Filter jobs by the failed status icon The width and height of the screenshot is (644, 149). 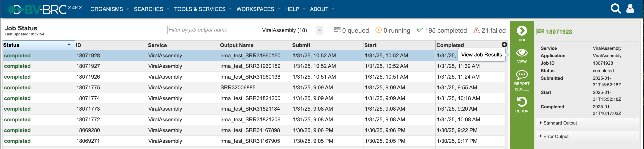[x=476, y=30]
